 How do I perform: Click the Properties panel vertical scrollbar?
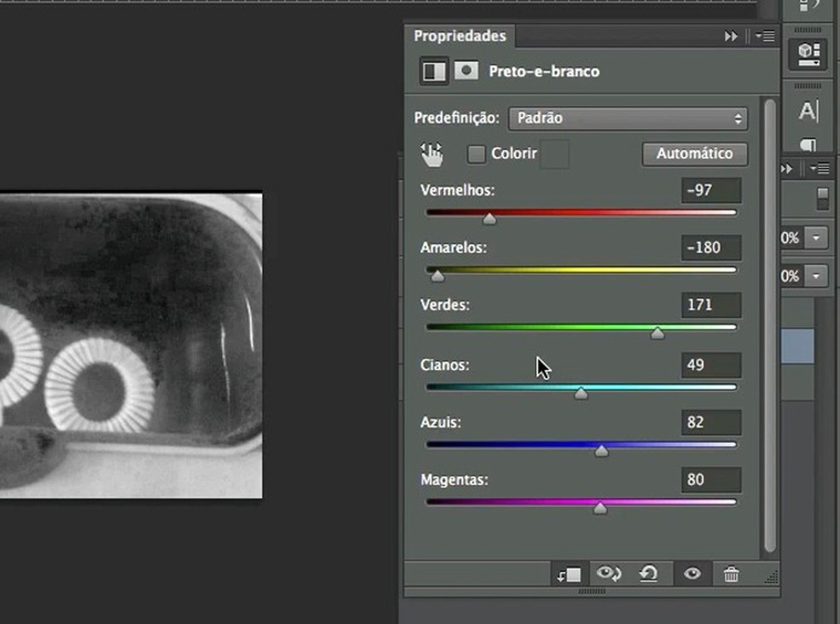770,324
